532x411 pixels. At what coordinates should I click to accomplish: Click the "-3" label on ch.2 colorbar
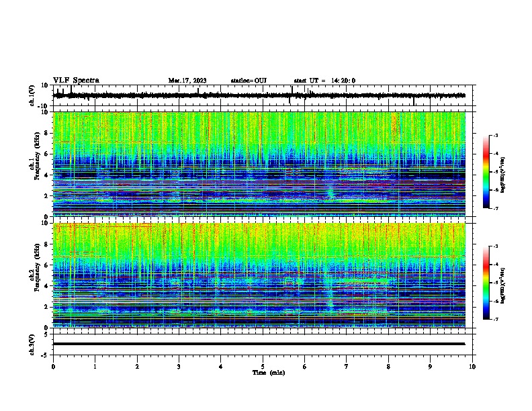coord(495,246)
